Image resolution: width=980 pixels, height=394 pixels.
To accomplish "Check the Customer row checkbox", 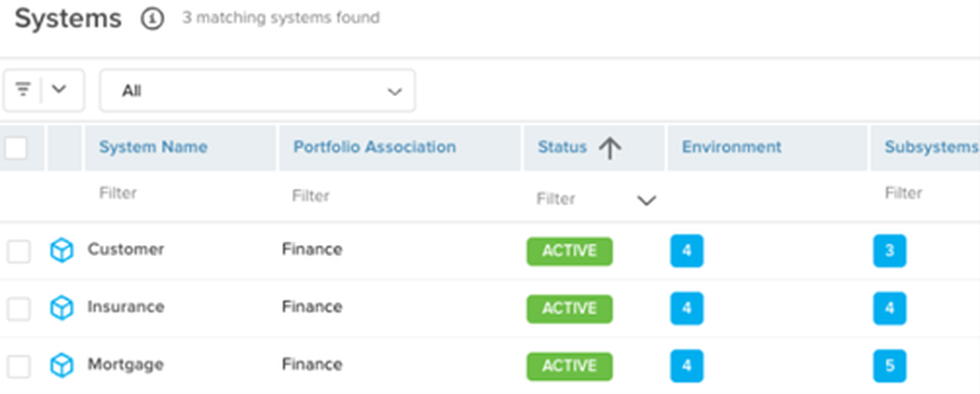I will point(19,252).
